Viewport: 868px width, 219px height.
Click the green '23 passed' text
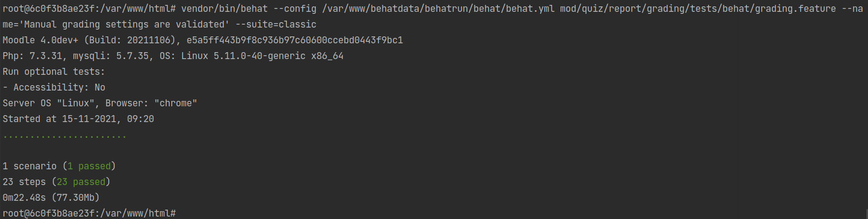pyautogui.click(x=81, y=182)
